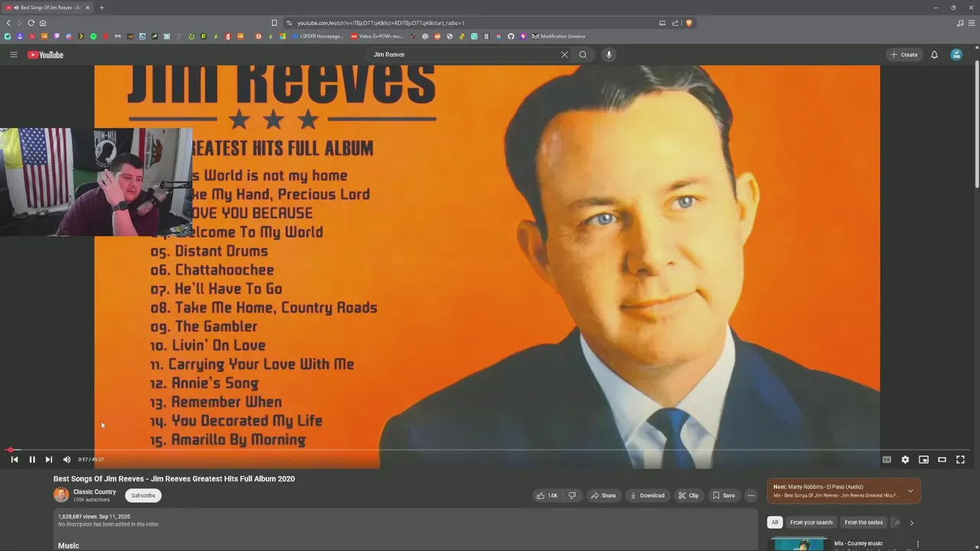Viewport: 980px width, 551px height.
Task: Open options for Mix - Country music
Action: [917, 544]
